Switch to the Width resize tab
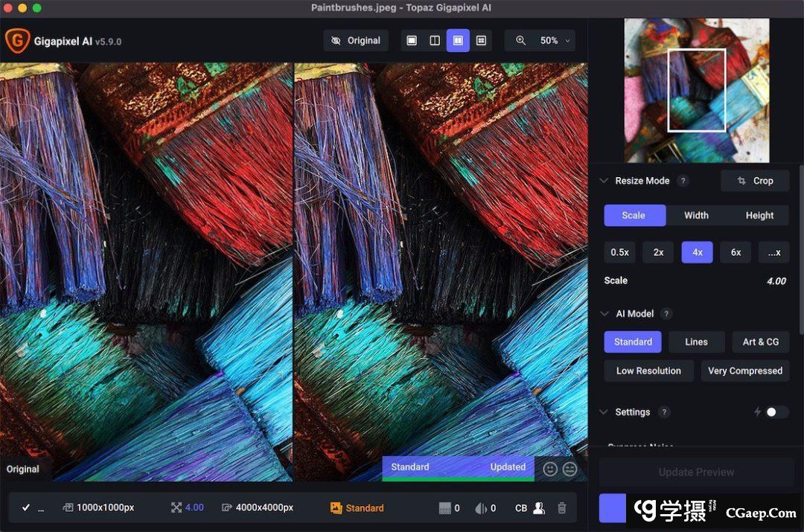This screenshot has width=804, height=532. tap(696, 216)
